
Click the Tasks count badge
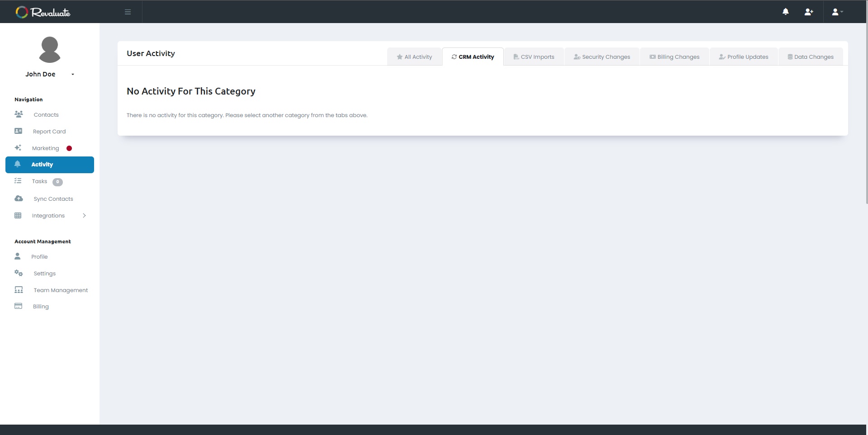(57, 182)
